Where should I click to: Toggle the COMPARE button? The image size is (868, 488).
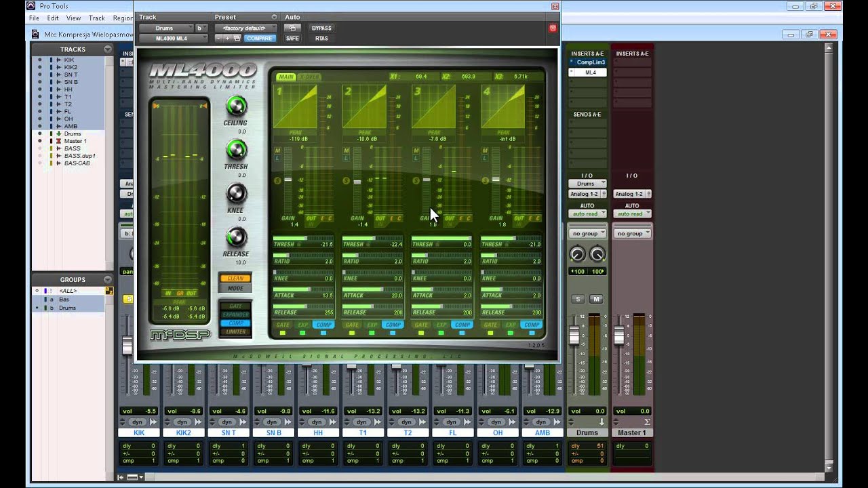click(x=259, y=39)
